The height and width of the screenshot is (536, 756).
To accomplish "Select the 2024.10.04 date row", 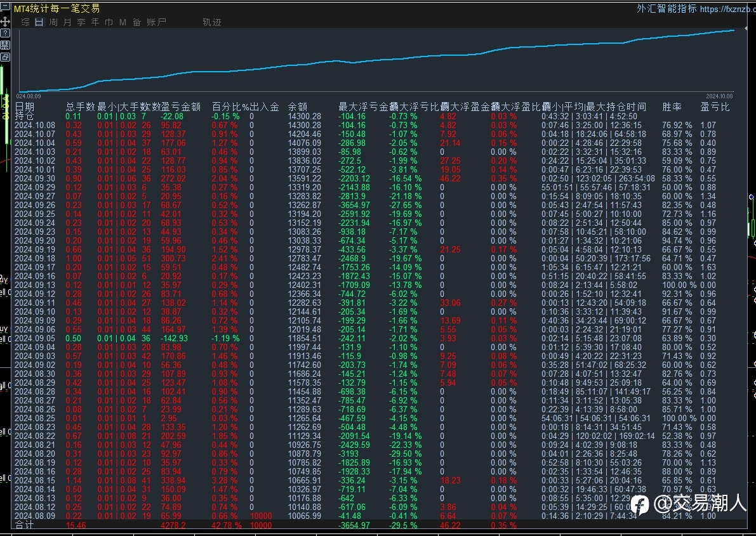I will click(35, 143).
